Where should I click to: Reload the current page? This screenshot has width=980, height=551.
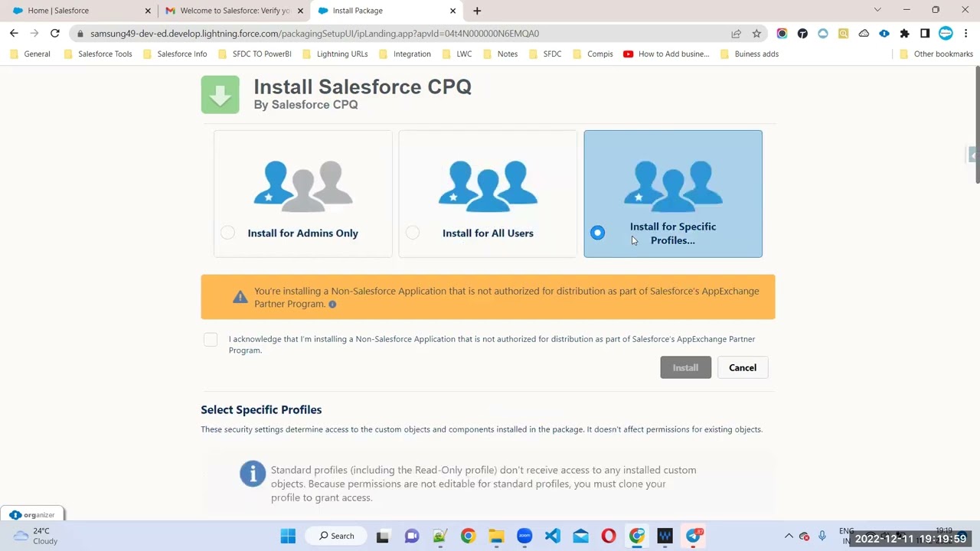(x=55, y=34)
